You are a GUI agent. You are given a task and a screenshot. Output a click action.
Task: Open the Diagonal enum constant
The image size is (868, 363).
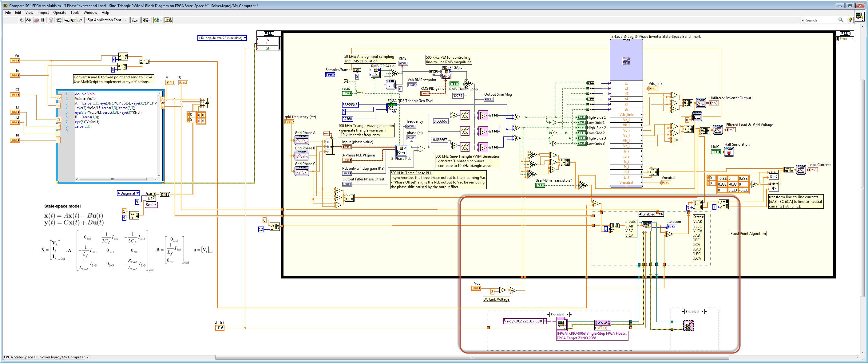click(x=128, y=193)
